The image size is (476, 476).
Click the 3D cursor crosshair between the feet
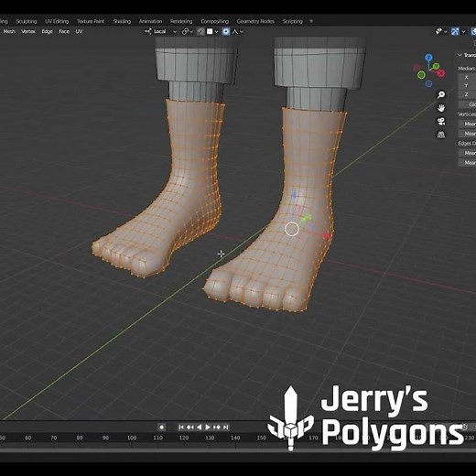coord(222,254)
